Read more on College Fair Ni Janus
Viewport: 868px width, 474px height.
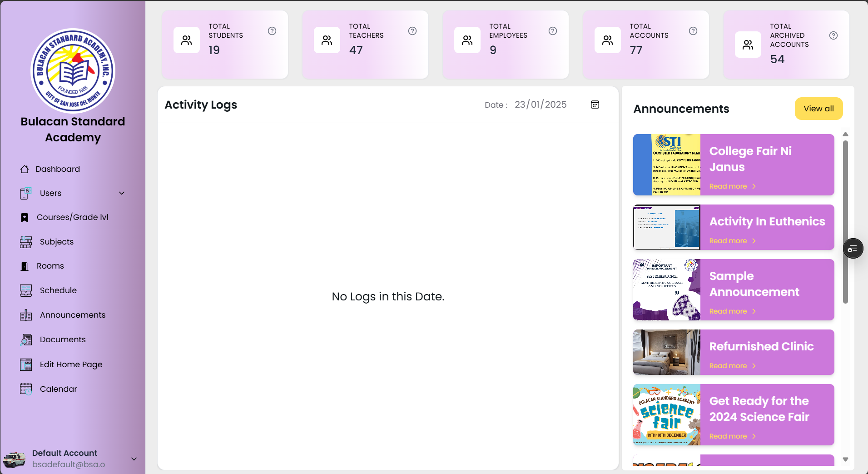click(728, 186)
